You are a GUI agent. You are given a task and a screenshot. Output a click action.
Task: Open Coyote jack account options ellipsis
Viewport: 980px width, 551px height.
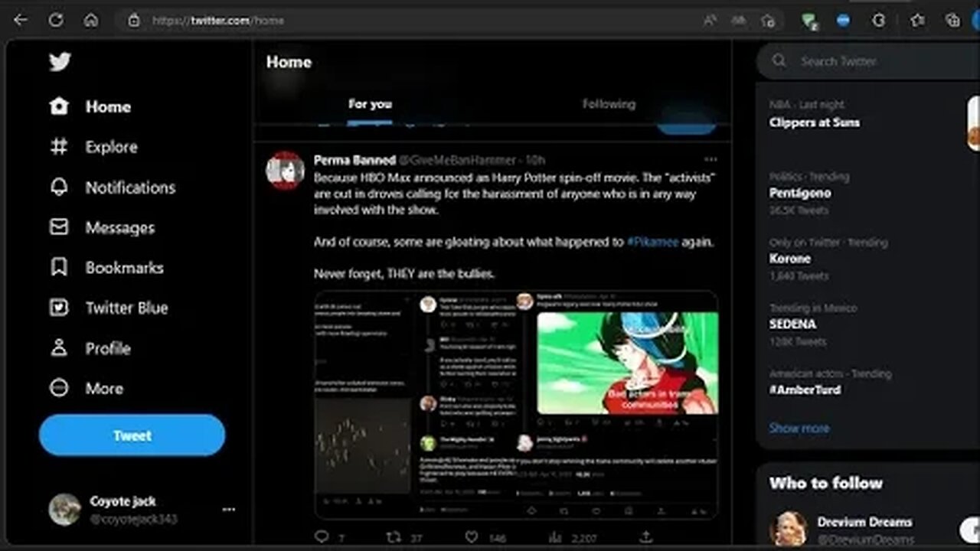[228, 510]
